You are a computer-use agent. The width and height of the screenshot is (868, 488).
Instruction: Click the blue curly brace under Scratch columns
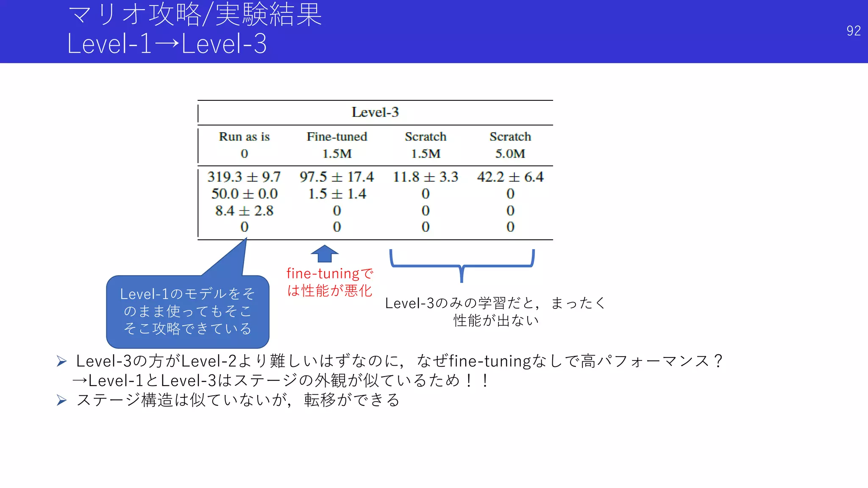462,266
